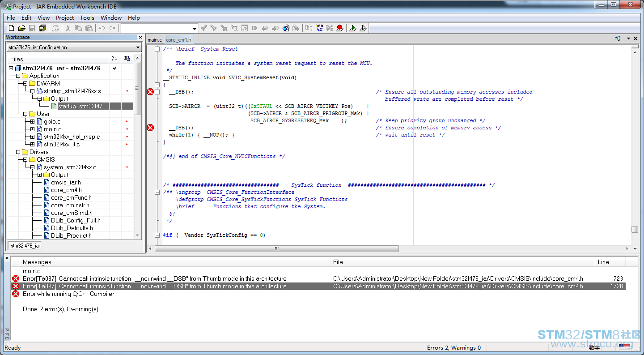Image resolution: width=644 pixels, height=355 pixels.
Task: Click the Go To line icon
Action: tap(245, 28)
